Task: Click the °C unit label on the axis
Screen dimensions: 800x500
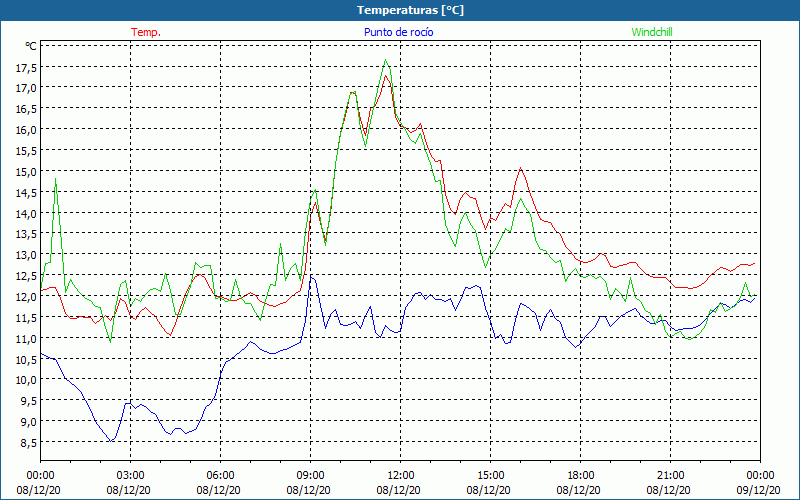Action: pyautogui.click(x=31, y=46)
